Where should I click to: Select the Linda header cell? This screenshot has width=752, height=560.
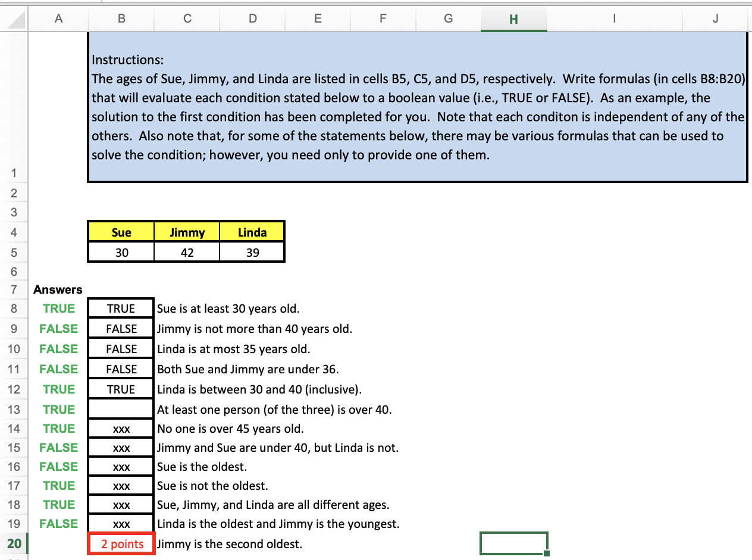coord(252,232)
